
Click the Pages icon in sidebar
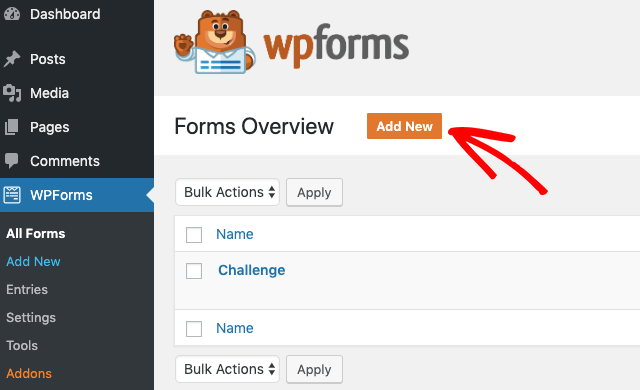coord(12,127)
